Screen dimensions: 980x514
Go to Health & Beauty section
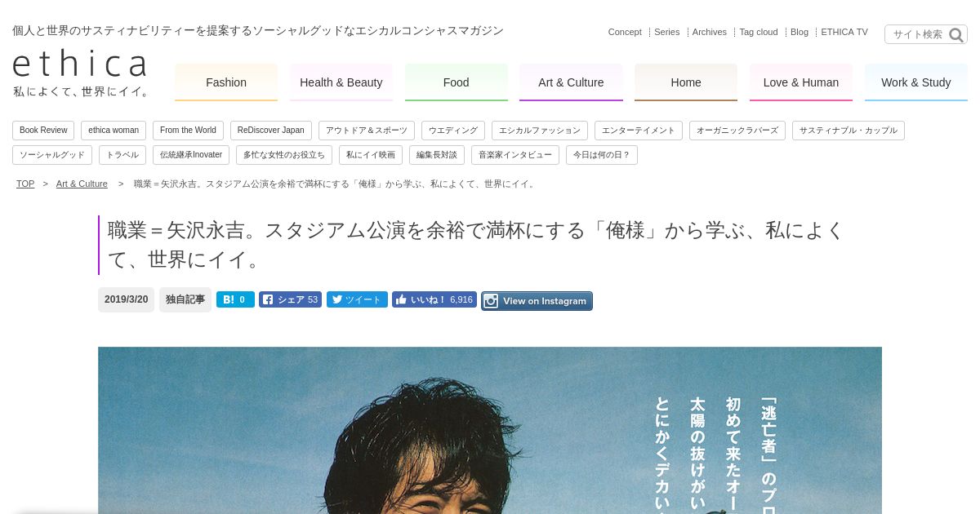(341, 82)
